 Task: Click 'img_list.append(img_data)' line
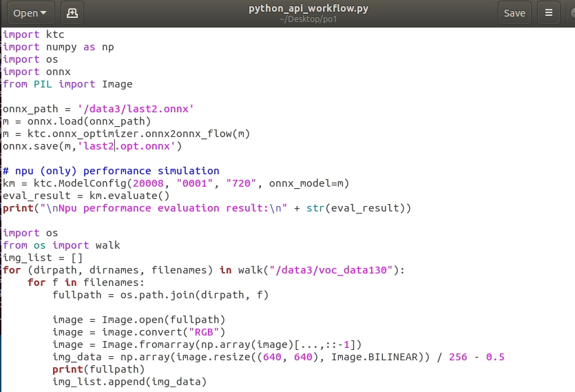point(129,382)
